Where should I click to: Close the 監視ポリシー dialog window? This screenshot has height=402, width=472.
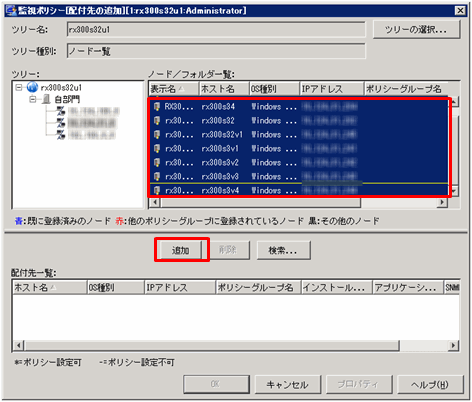[460, 11]
